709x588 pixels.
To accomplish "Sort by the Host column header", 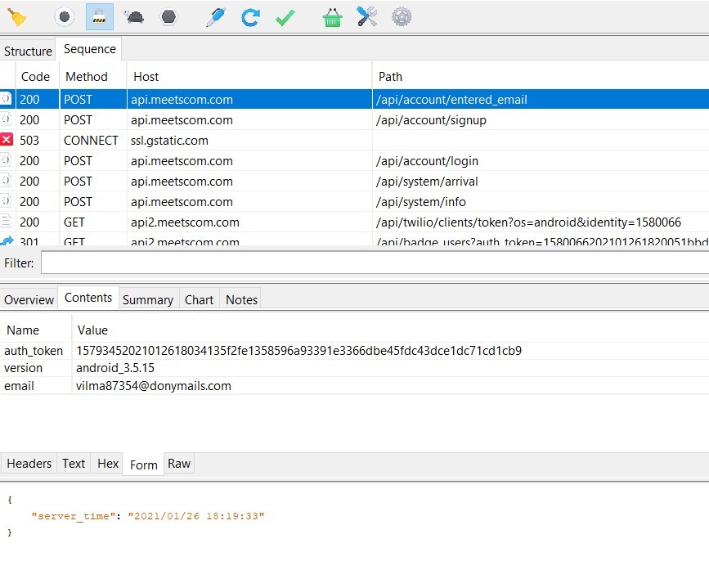I will click(x=249, y=76).
